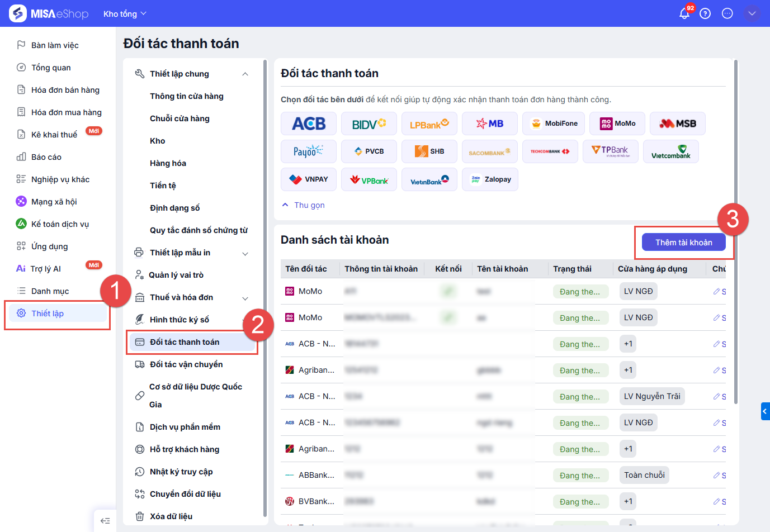Screen dimensions: 770x532
Task: Open Kê khai thuế menu
Action: tap(54, 135)
